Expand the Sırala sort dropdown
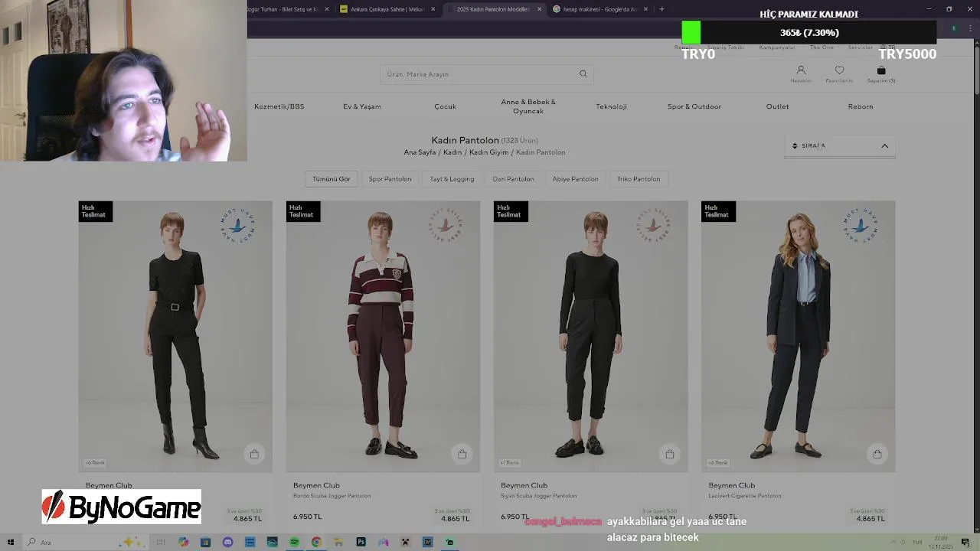Screen dimensions: 980x551 pyautogui.click(x=840, y=145)
